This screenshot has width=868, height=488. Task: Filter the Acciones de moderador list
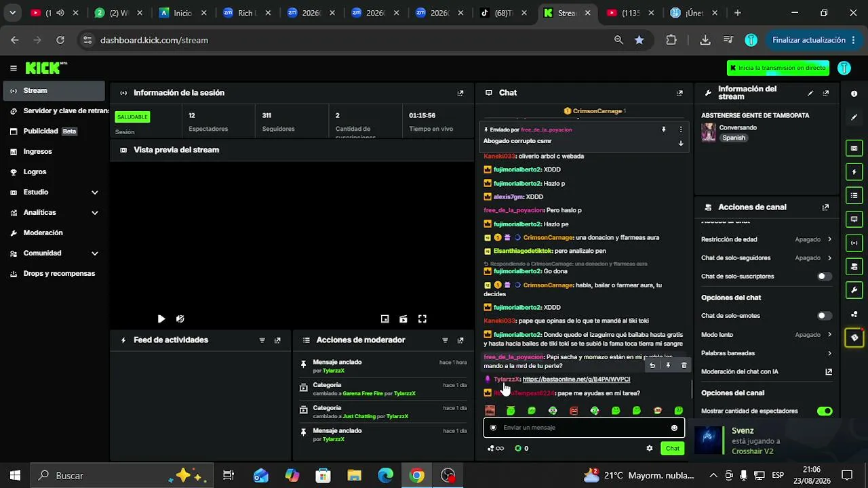[446, 340]
